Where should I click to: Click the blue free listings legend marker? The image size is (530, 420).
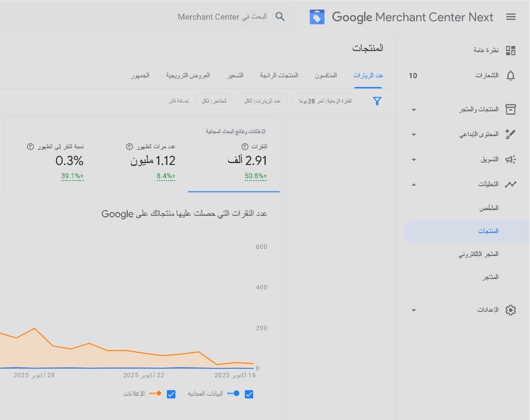coord(233,393)
